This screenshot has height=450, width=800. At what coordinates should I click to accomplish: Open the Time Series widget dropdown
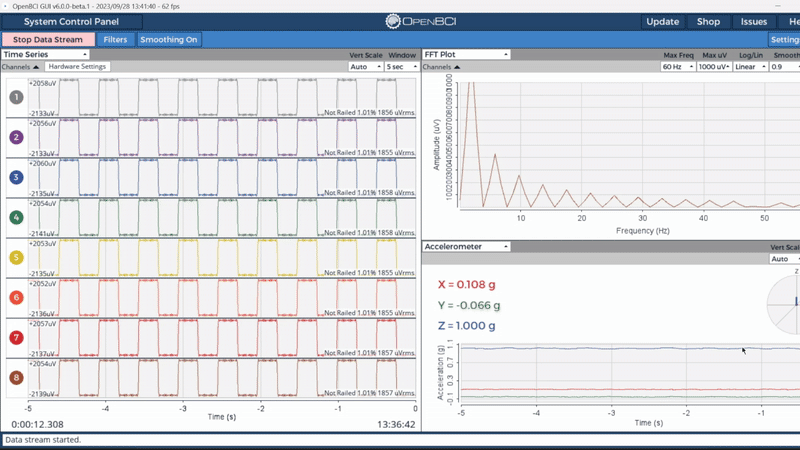tap(46, 54)
